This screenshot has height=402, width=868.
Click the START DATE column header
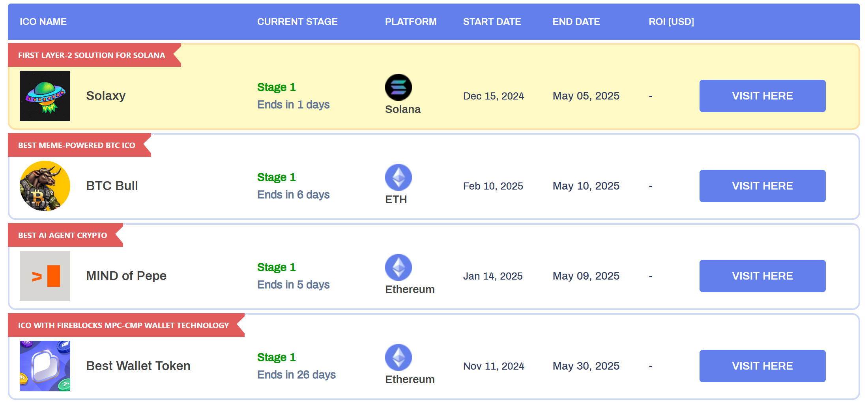point(492,22)
